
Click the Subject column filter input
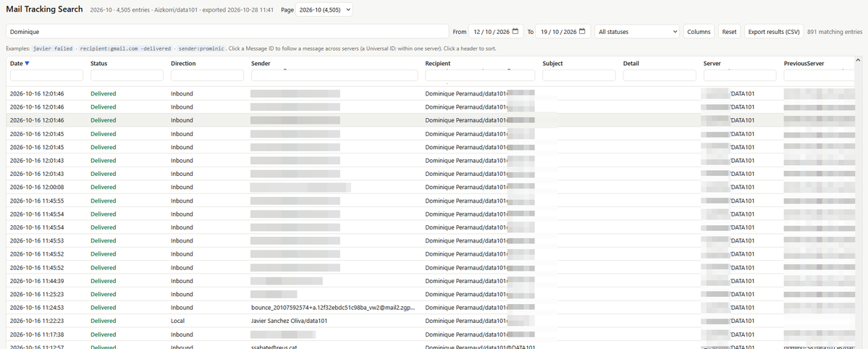[579, 75]
